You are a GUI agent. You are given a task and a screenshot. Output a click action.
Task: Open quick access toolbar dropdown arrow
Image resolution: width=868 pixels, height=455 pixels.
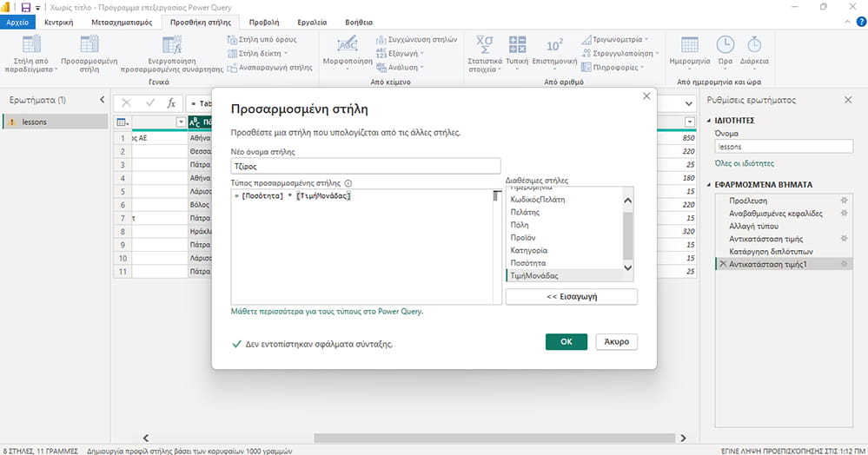tap(38, 8)
